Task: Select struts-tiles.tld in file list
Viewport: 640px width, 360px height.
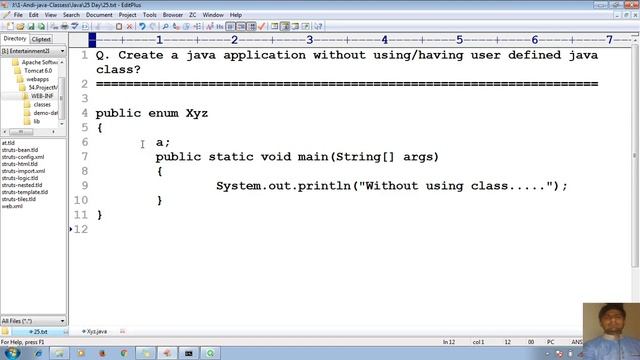Action: (19, 199)
